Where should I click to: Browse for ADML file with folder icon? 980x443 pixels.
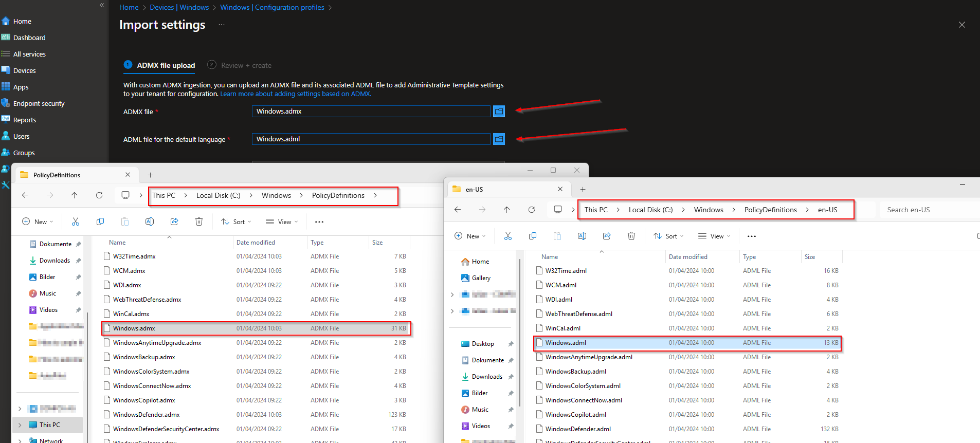(499, 139)
